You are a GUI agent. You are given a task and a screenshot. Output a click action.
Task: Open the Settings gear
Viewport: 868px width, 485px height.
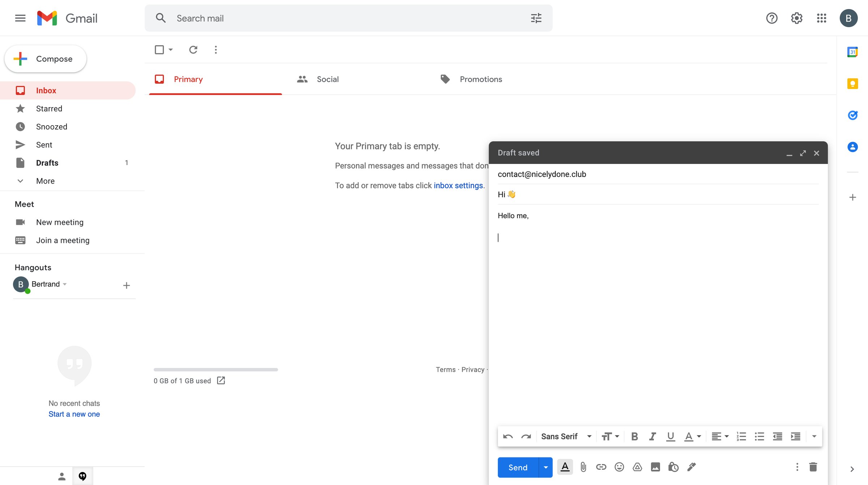click(797, 18)
